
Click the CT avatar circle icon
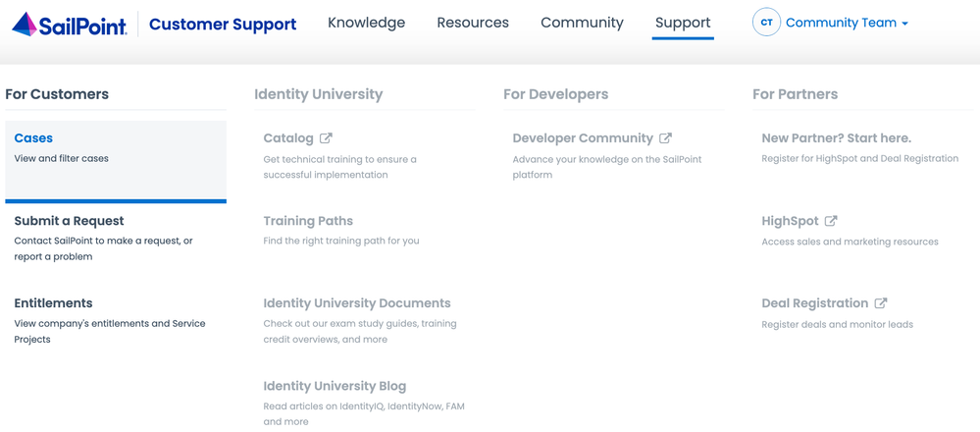(x=766, y=23)
